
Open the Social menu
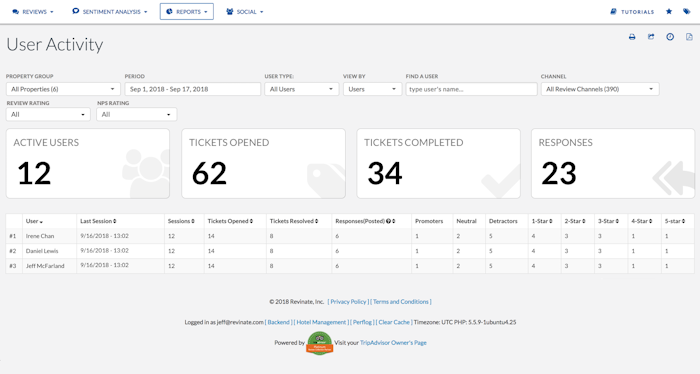point(245,12)
